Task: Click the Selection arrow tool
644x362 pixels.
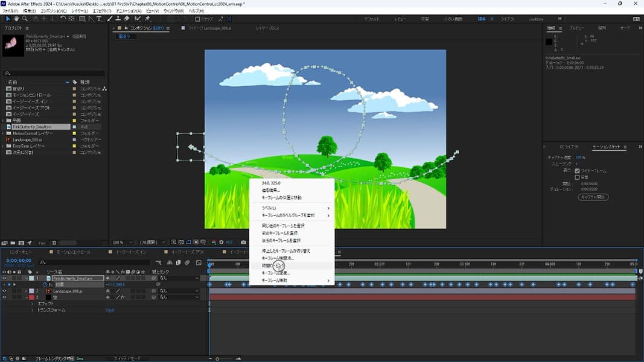Action: (x=7, y=19)
